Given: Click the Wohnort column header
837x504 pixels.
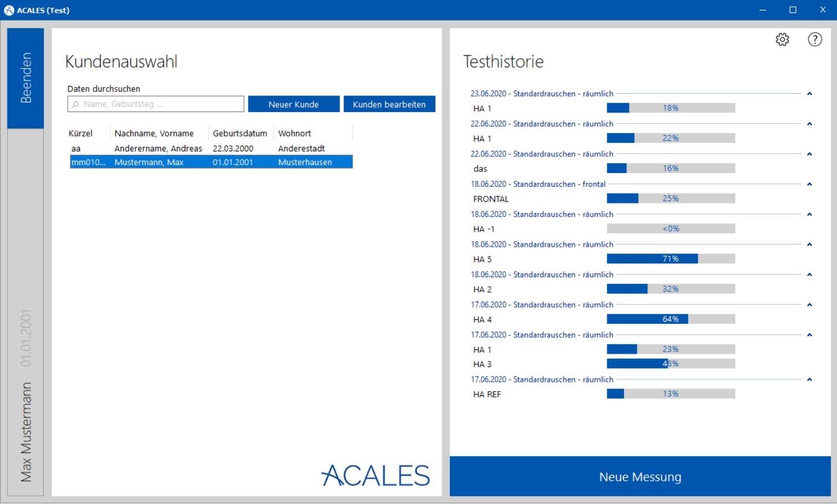Looking at the screenshot, I should 295,134.
